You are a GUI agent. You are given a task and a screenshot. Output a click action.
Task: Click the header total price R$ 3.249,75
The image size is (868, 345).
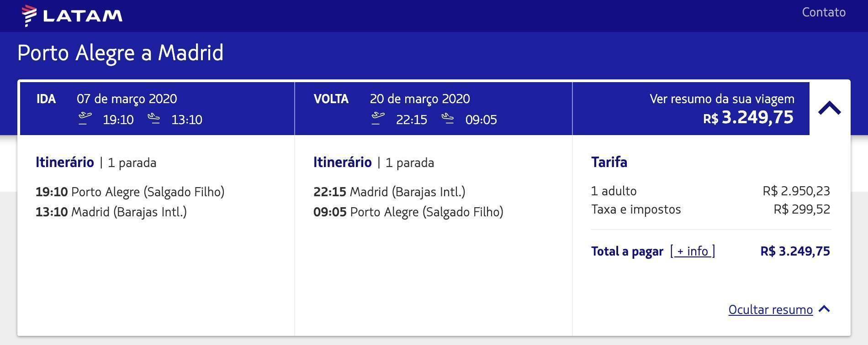(x=748, y=118)
